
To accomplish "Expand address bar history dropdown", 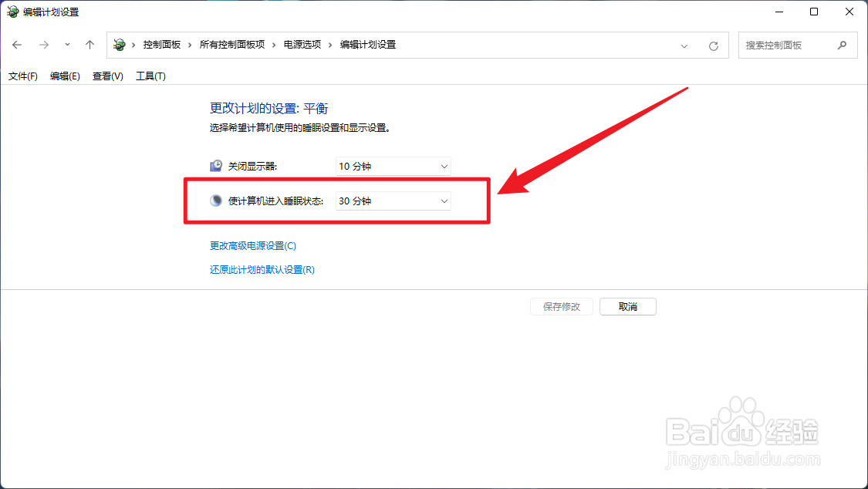I will tap(684, 46).
